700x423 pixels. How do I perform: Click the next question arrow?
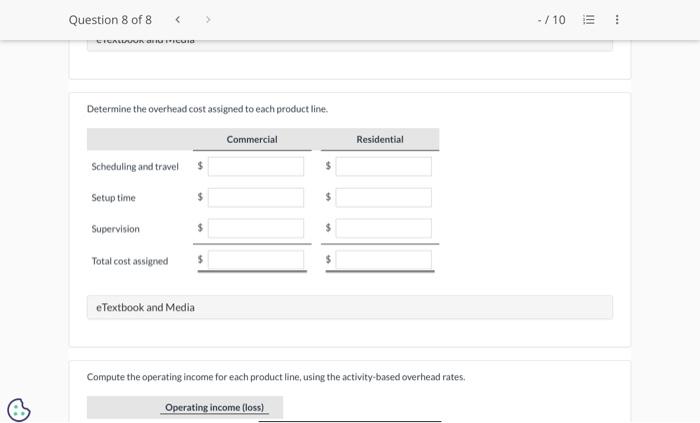[x=208, y=20]
